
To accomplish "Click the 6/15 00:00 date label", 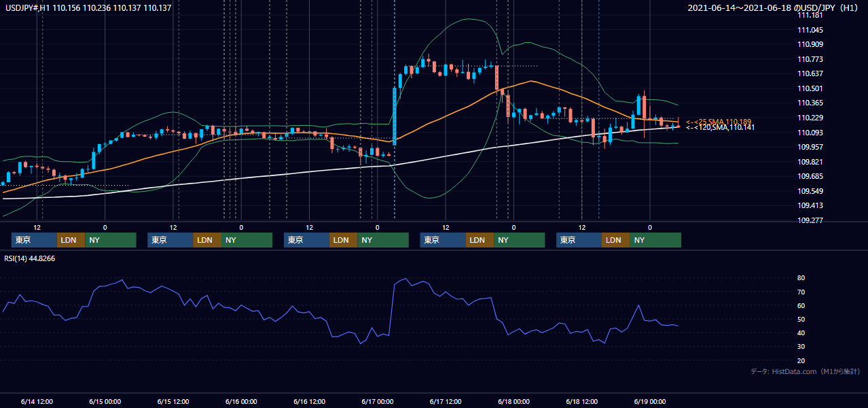I will pos(105,402).
